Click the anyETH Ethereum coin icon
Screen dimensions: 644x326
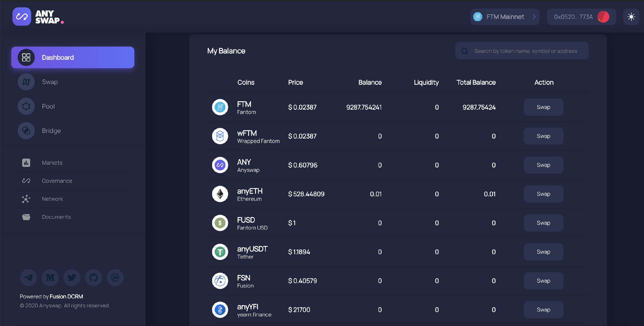pos(220,194)
